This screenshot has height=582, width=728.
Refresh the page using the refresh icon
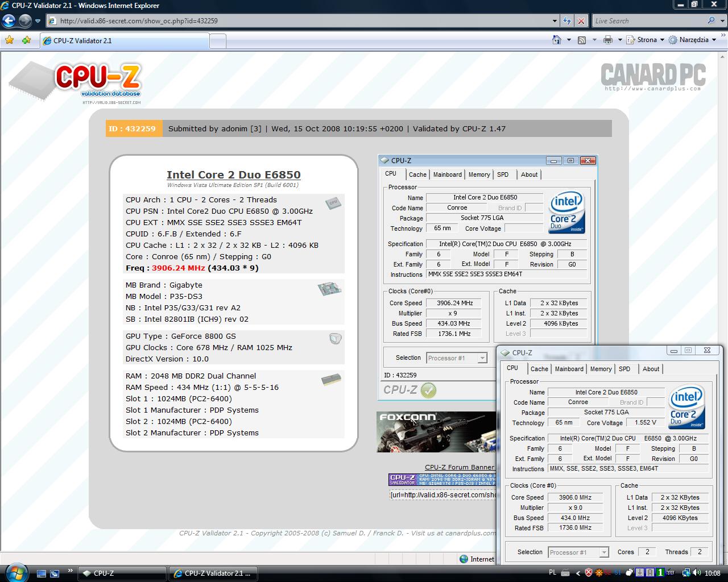(567, 21)
